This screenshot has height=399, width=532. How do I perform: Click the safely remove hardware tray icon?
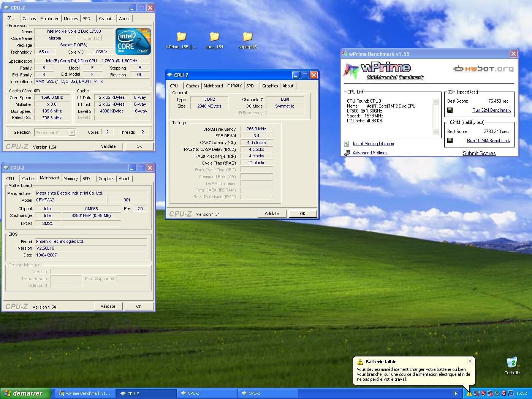(x=497, y=393)
